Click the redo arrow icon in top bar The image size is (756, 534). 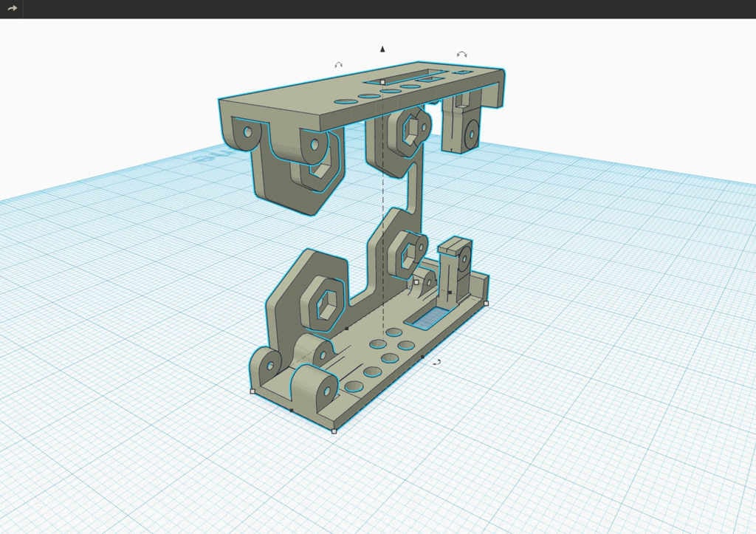point(12,9)
